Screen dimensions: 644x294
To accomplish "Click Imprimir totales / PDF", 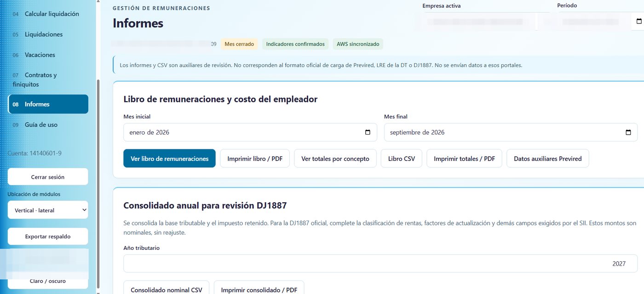I will coord(464,158).
